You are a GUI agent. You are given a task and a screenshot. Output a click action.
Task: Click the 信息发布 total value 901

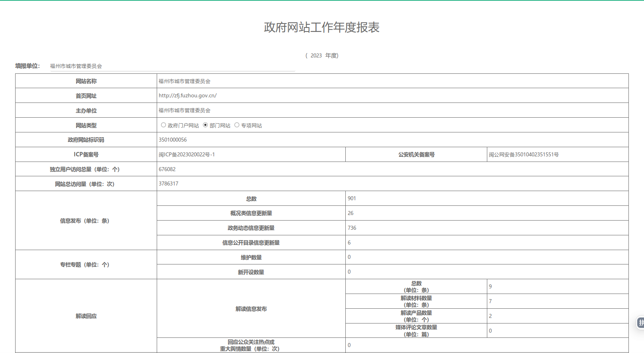(x=352, y=199)
